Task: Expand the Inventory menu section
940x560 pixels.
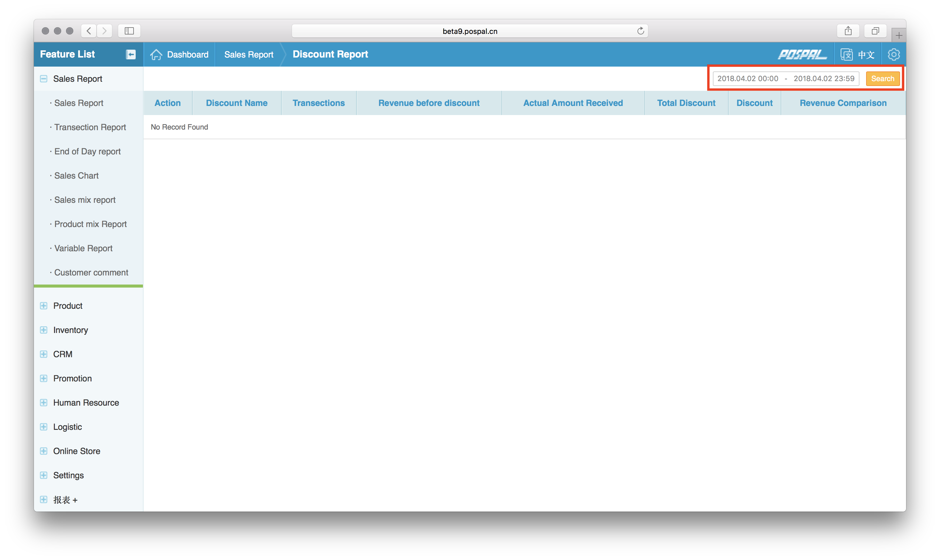Action: 44,330
